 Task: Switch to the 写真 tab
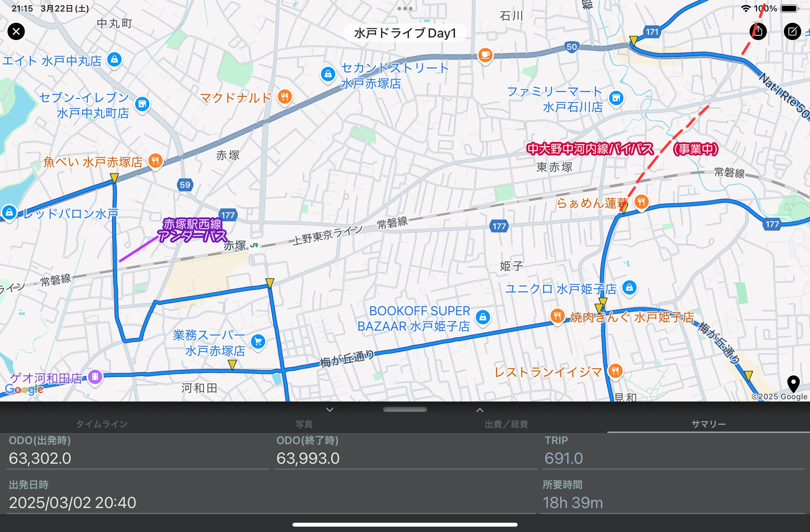click(304, 424)
